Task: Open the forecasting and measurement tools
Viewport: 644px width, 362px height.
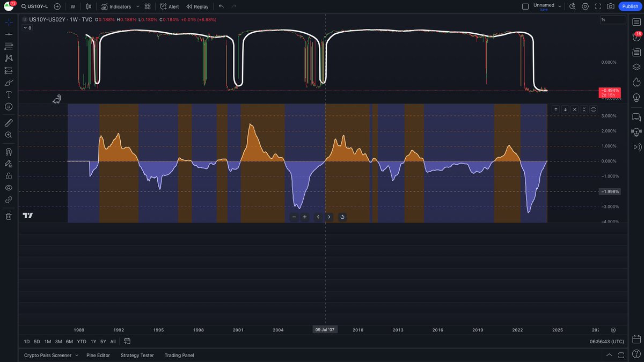Action: pyautogui.click(x=9, y=70)
